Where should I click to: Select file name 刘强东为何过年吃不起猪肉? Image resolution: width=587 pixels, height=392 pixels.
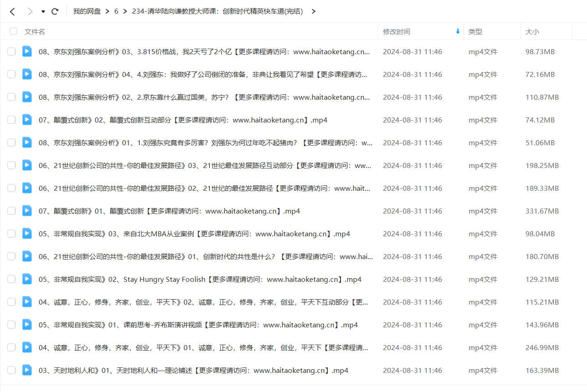coord(205,143)
